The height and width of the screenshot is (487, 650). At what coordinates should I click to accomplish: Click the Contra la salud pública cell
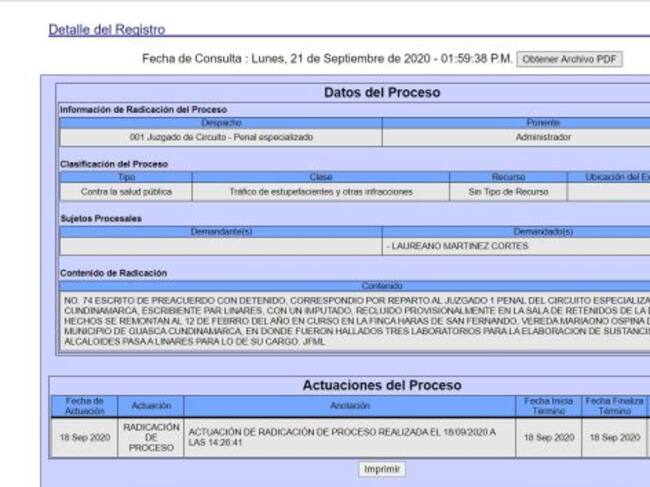(x=126, y=191)
